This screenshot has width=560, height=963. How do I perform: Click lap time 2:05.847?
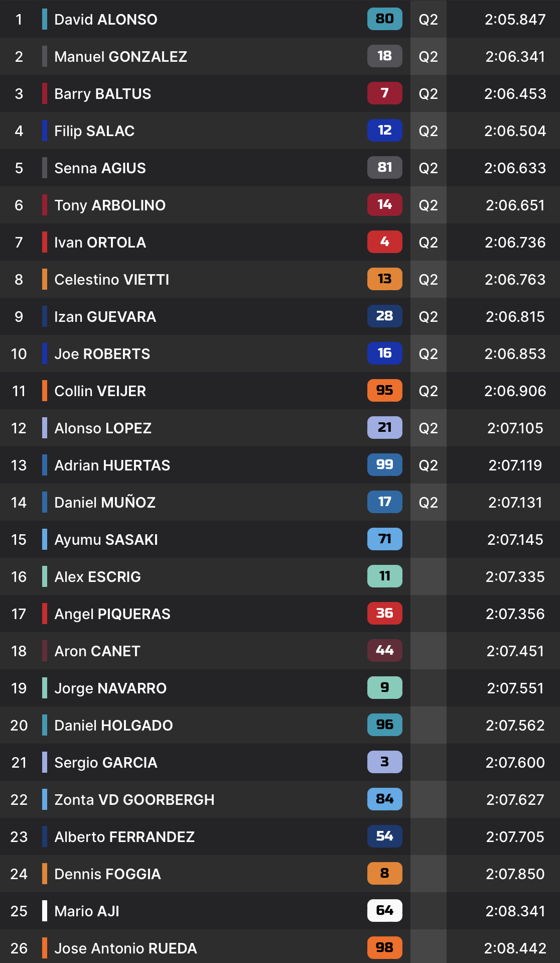click(x=515, y=20)
